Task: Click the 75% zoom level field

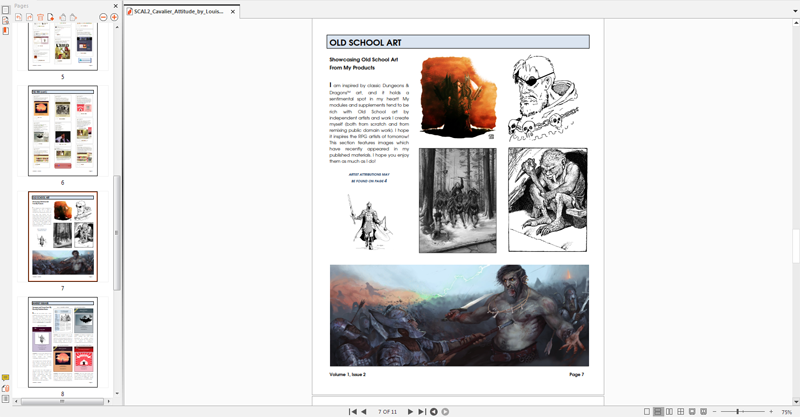Action: pos(786,411)
